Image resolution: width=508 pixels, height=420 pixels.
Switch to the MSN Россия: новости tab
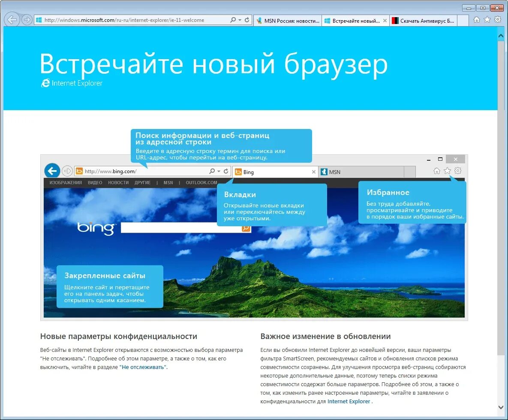288,21
